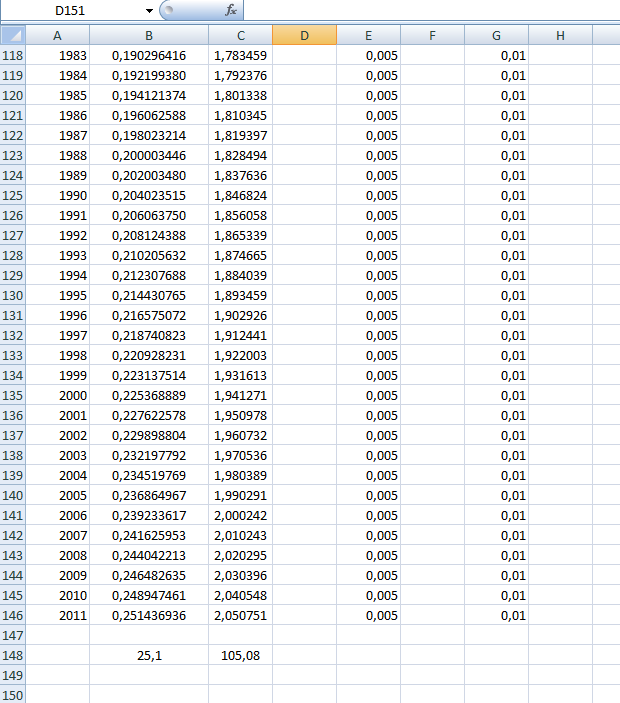Select column H header
This screenshot has height=703, width=620.
pyautogui.click(x=560, y=35)
